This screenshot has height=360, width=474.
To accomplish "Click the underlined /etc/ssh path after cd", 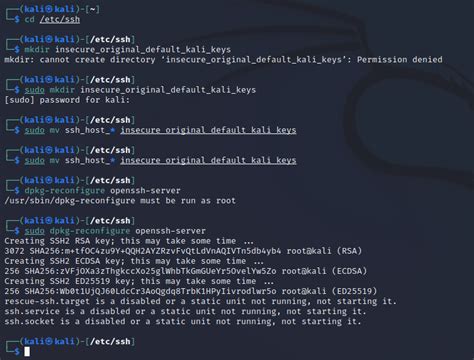I will [x=60, y=19].
